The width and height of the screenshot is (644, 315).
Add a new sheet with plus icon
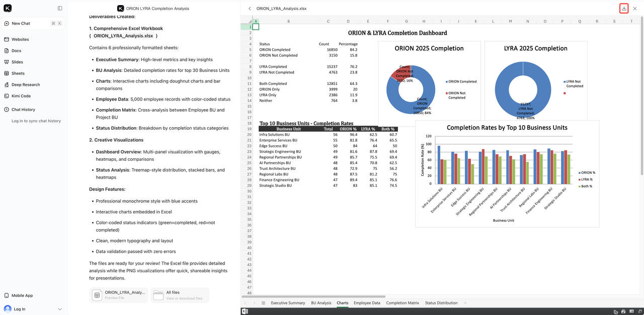(x=465, y=303)
